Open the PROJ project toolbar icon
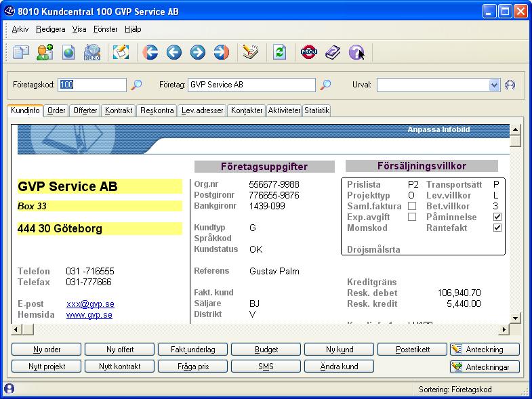532x399 pixels. point(309,52)
